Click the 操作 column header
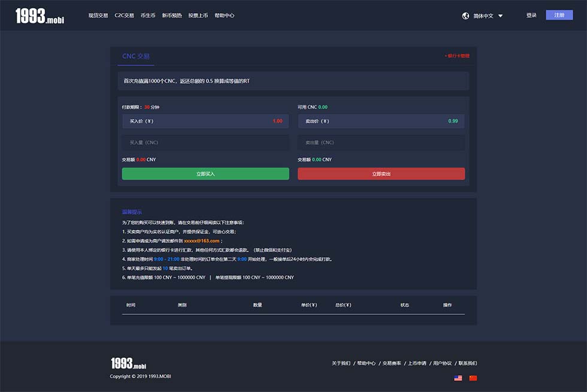587x392 pixels. pos(447,305)
